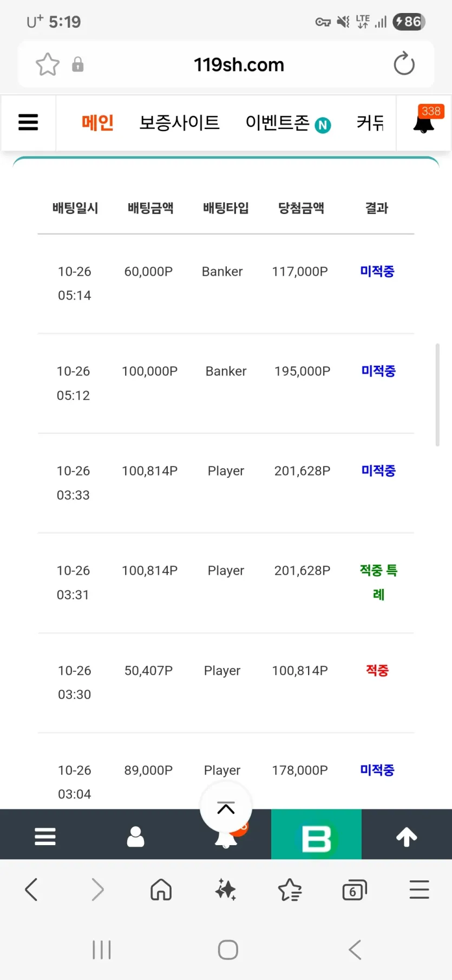
Task: Click the page vertical scrollbar
Action: pyautogui.click(x=437, y=394)
